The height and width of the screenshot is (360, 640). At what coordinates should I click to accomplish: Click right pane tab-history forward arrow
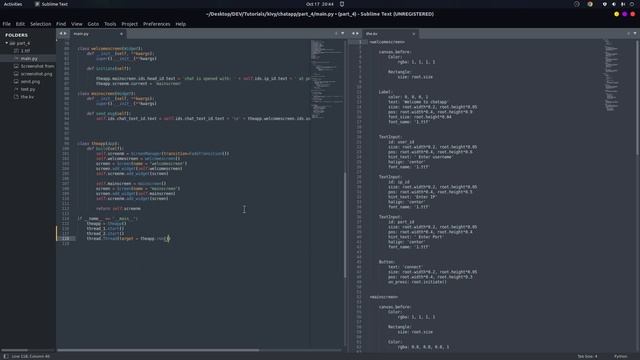click(357, 33)
